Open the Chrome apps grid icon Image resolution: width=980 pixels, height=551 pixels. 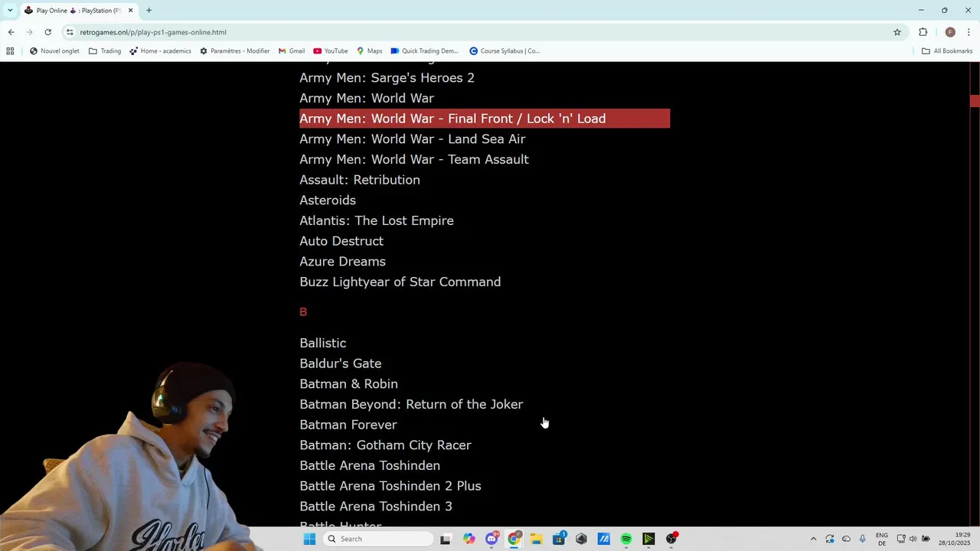[10, 51]
